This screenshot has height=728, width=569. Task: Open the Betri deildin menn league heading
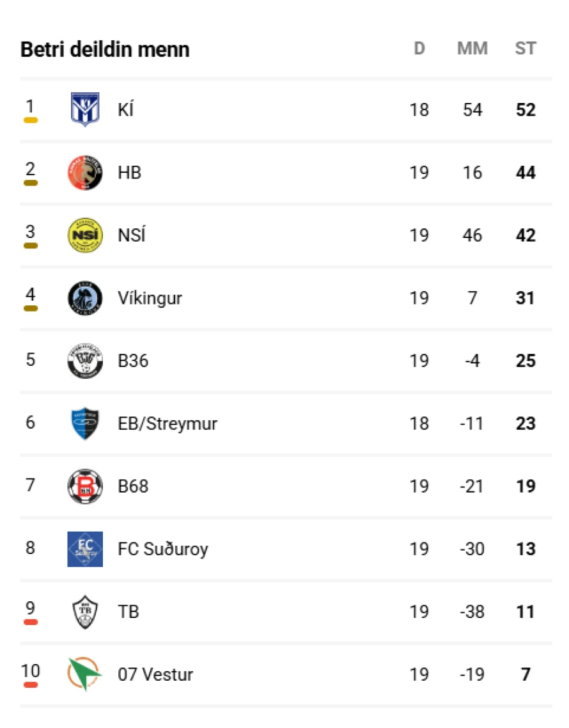[105, 49]
